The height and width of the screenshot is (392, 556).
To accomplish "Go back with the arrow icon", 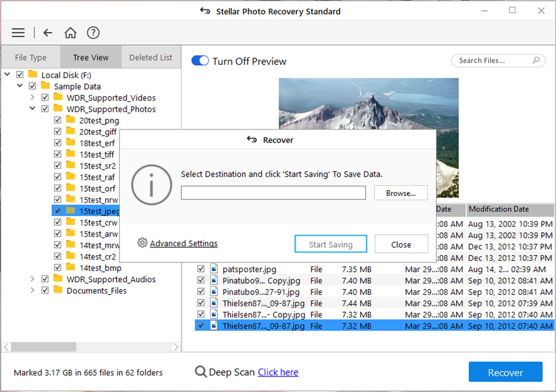I will (x=48, y=33).
